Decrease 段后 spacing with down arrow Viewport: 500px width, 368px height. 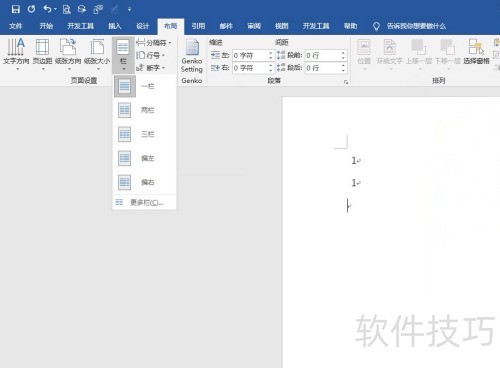343,71
